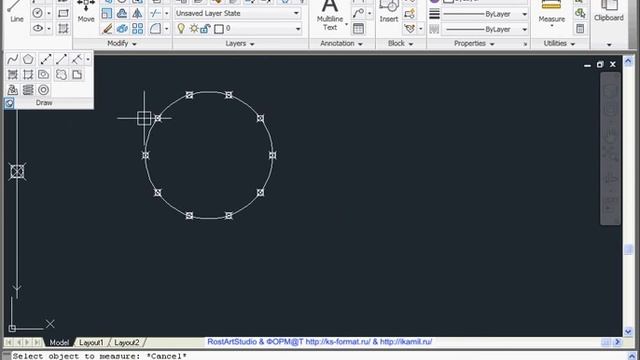Image resolution: width=640 pixels, height=360 pixels.
Task: Open the Multiline Text tool
Action: pyautogui.click(x=330, y=16)
